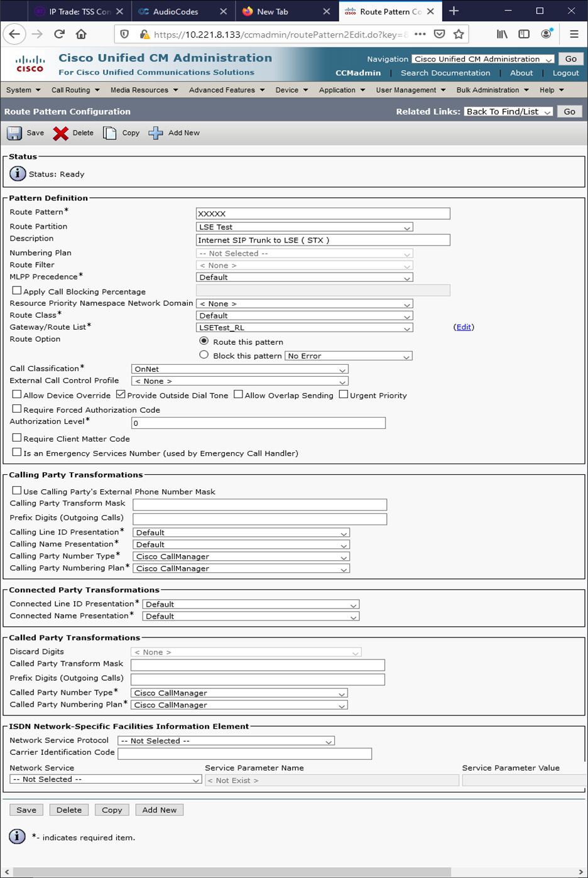
Task: Bookmark this page with the star icon
Action: click(x=459, y=35)
